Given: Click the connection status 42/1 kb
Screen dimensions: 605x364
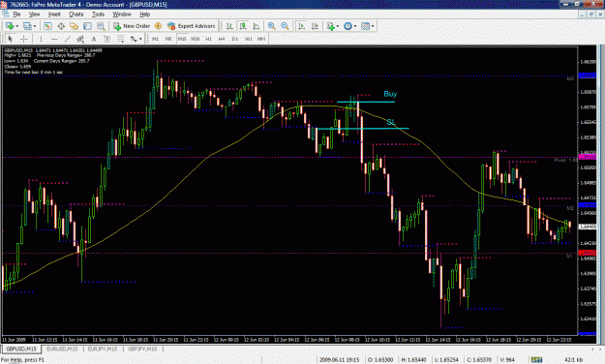Looking at the screenshot, I should pyautogui.click(x=573, y=360).
